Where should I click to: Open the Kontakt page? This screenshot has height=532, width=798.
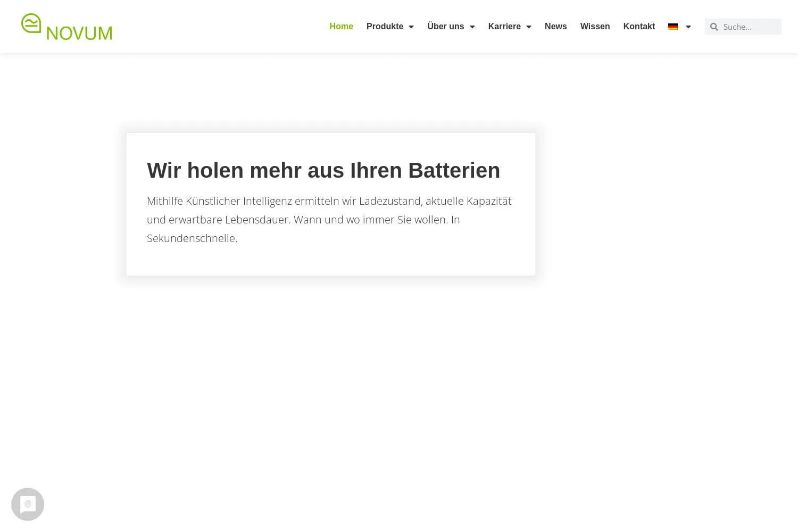coord(639,27)
